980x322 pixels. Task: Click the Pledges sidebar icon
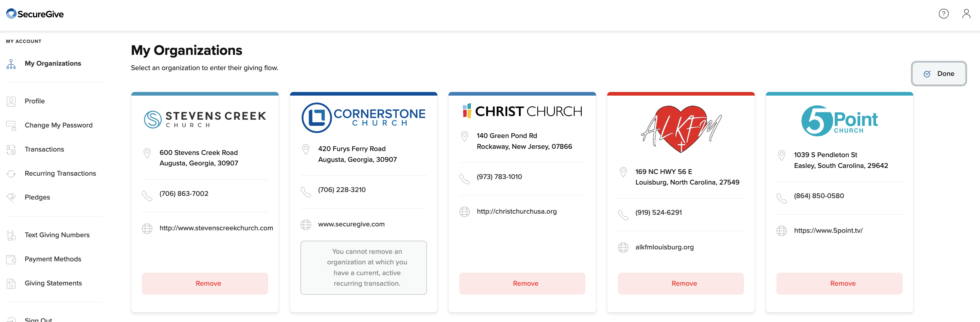(x=11, y=197)
